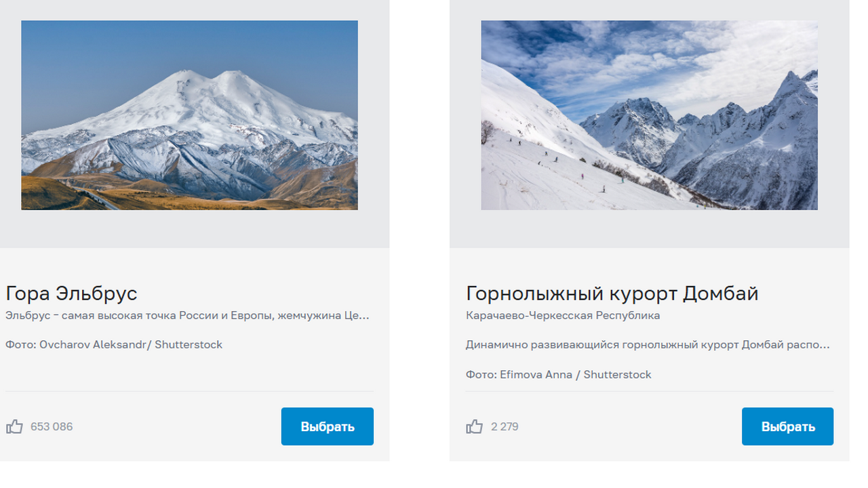
Task: Like the Гора Эльбрус card with thumbs-up icon
Action: 14,426
